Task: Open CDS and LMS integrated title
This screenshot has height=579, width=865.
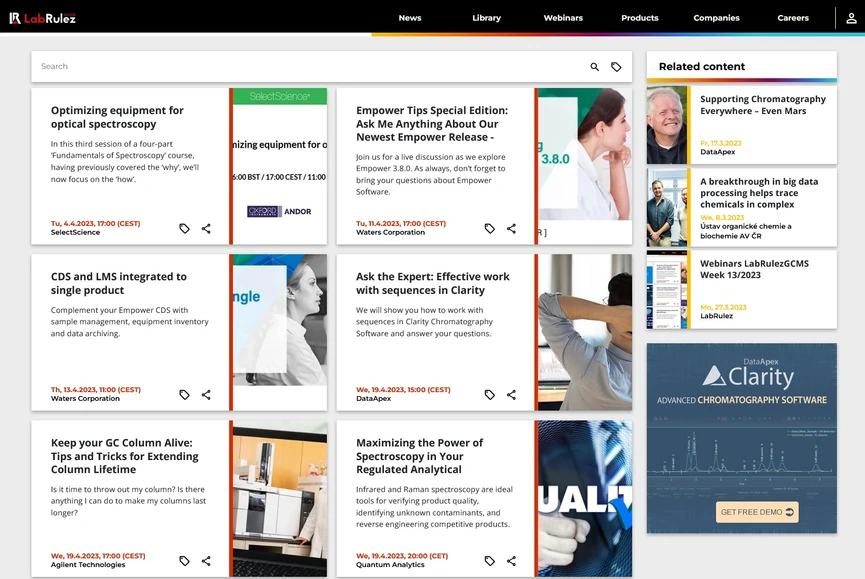Action: point(119,283)
